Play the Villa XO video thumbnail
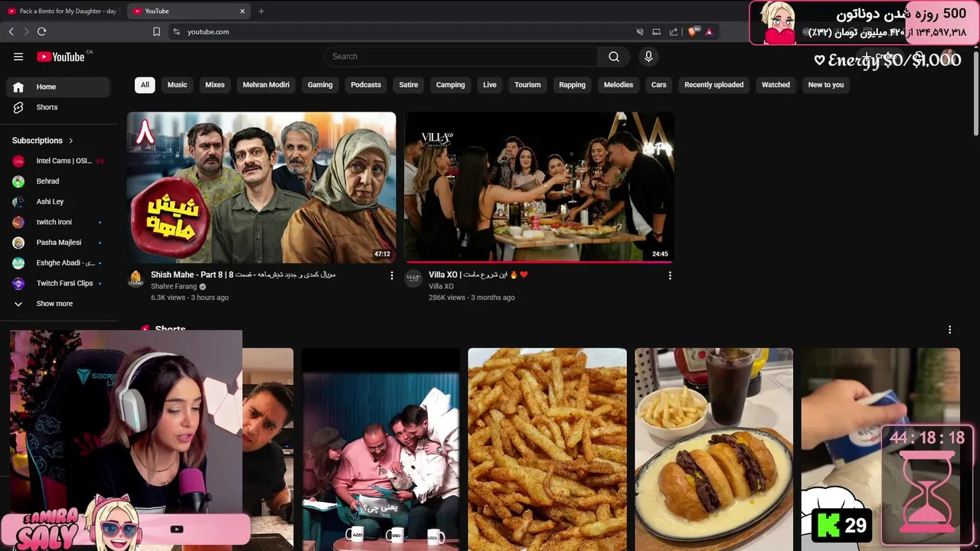Image resolution: width=980 pixels, height=551 pixels. click(x=539, y=187)
